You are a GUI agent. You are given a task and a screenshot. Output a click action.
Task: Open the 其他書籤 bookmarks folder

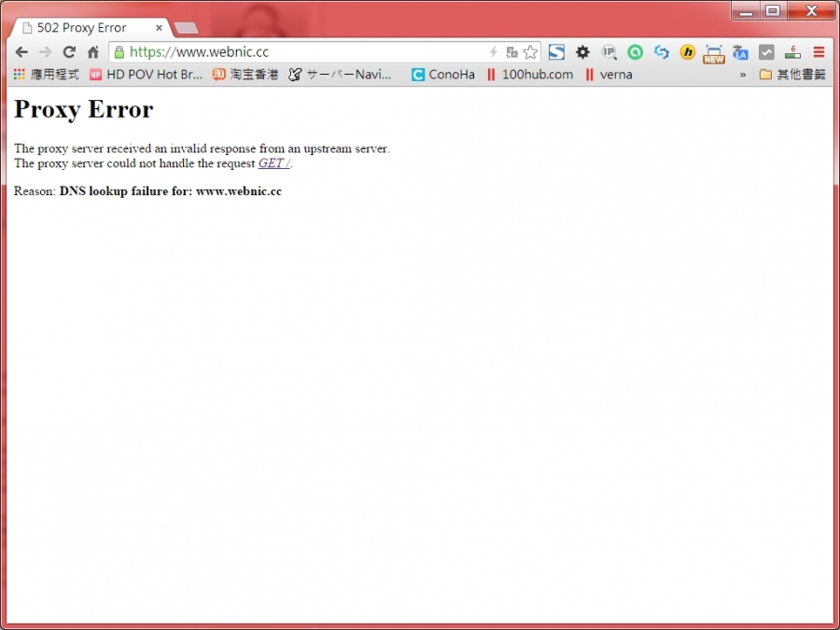coord(792,75)
